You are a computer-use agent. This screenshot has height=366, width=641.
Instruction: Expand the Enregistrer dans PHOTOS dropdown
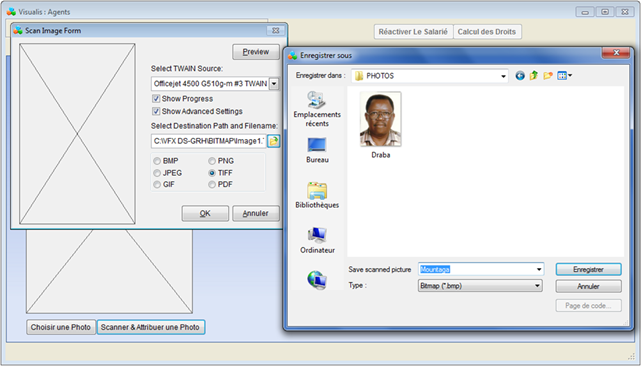coord(503,76)
